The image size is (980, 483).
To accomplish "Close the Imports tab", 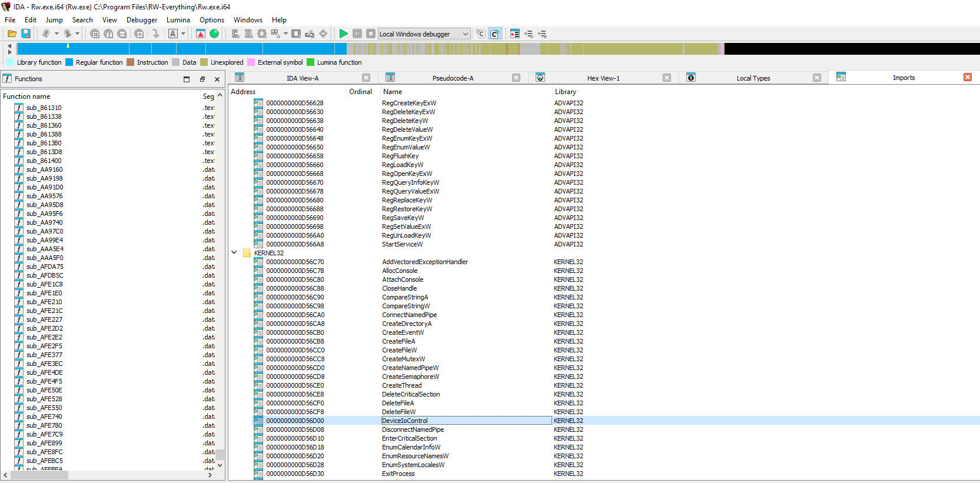I will tap(967, 78).
